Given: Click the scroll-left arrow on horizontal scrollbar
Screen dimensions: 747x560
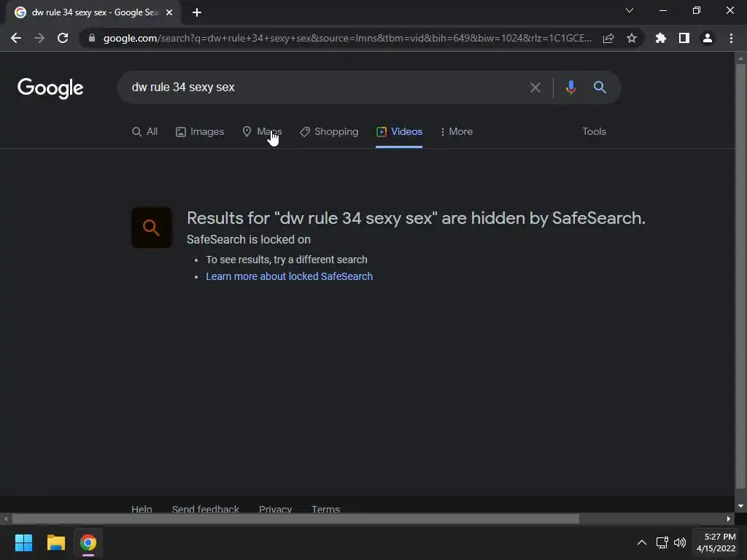Looking at the screenshot, I should click(x=6, y=518).
